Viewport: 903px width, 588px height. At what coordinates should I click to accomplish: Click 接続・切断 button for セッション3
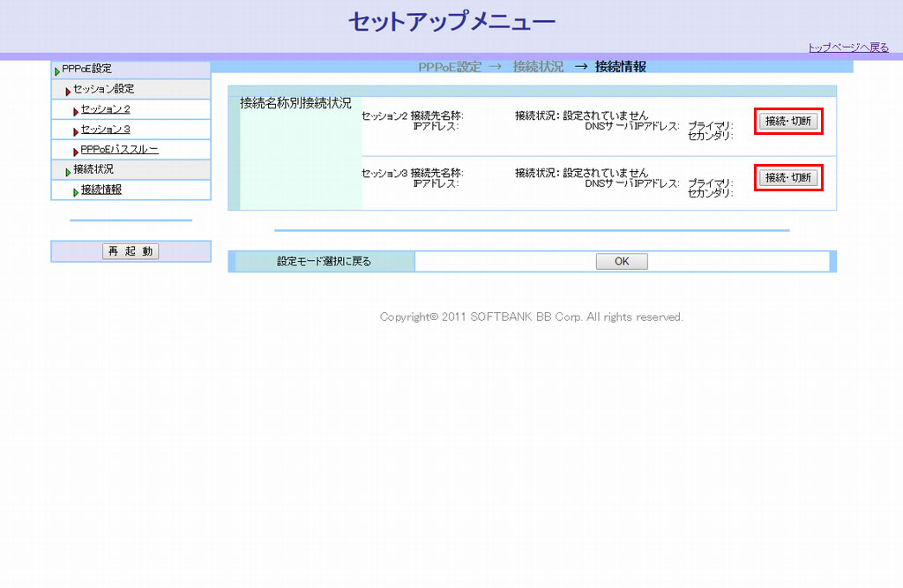coord(788,178)
